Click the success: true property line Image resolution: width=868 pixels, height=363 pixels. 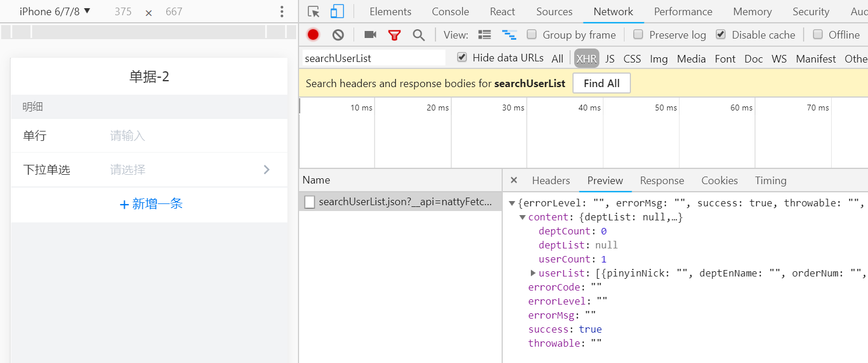565,329
